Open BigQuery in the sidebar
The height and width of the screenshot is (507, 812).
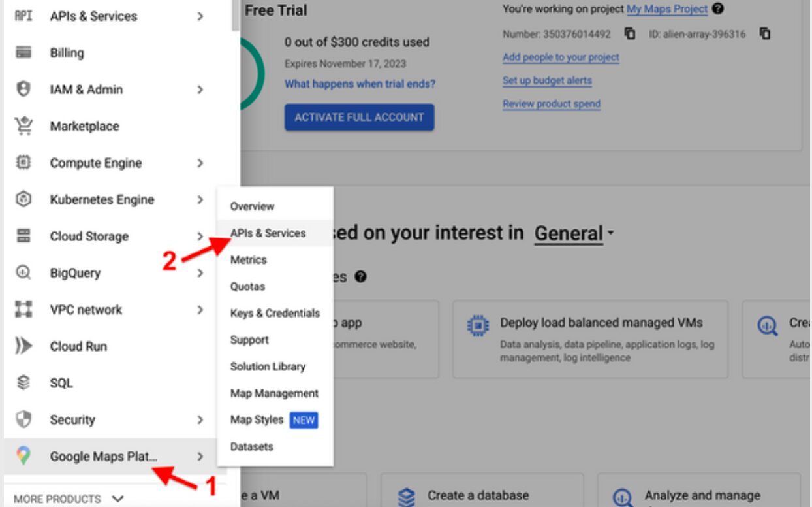pos(115,273)
